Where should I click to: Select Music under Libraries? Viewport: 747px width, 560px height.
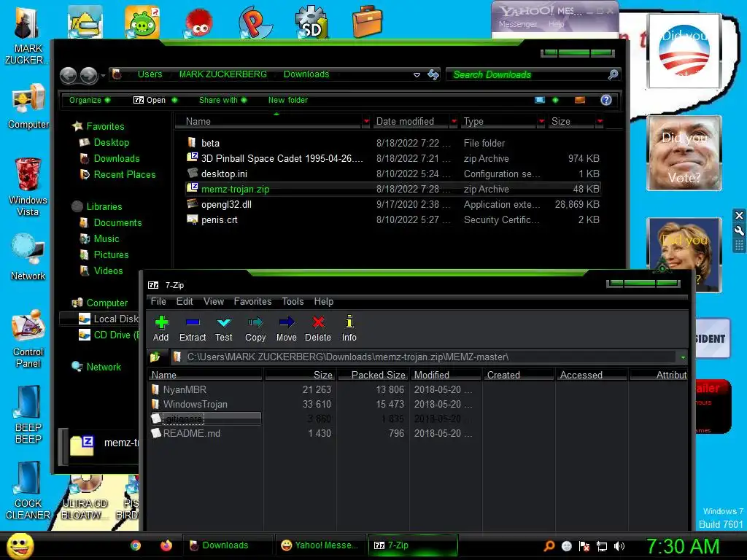[x=107, y=239]
